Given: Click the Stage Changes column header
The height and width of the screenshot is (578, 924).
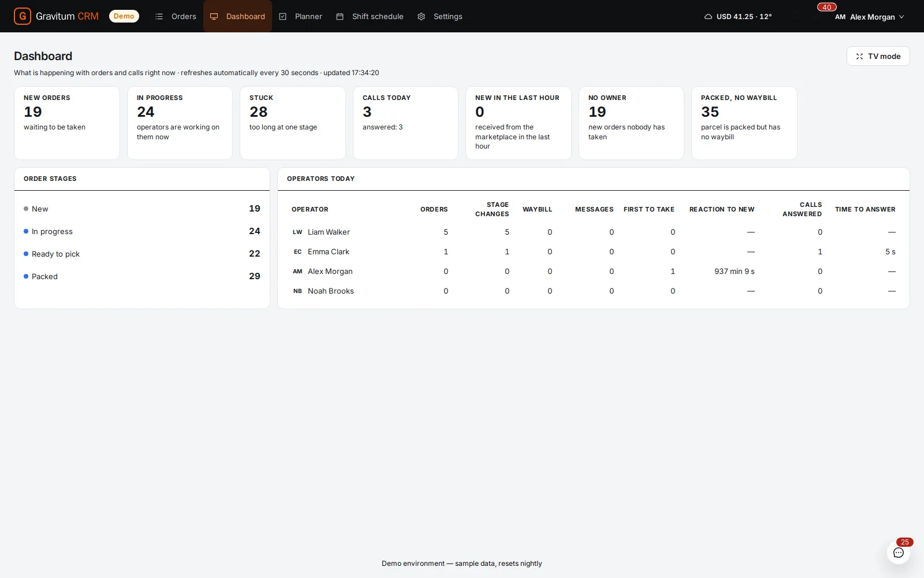Looking at the screenshot, I should pyautogui.click(x=492, y=209).
